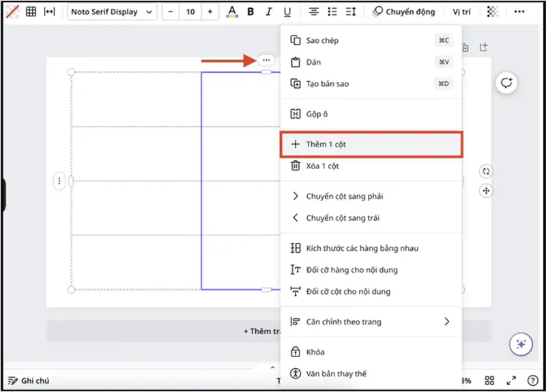Open the cell spacing tool
546x392 pixels.
(x=50, y=12)
